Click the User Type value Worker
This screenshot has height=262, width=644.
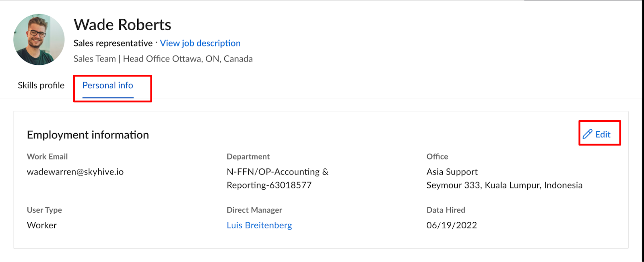42,225
